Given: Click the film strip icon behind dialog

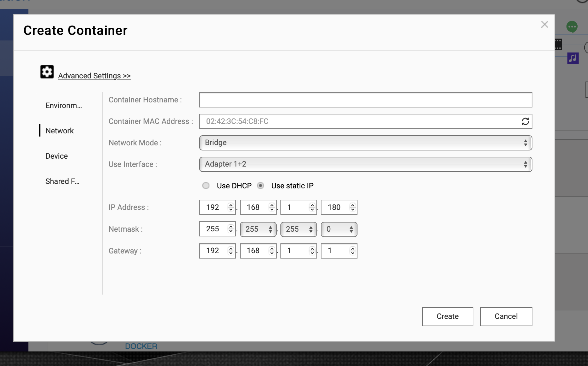Looking at the screenshot, I should point(558,44).
